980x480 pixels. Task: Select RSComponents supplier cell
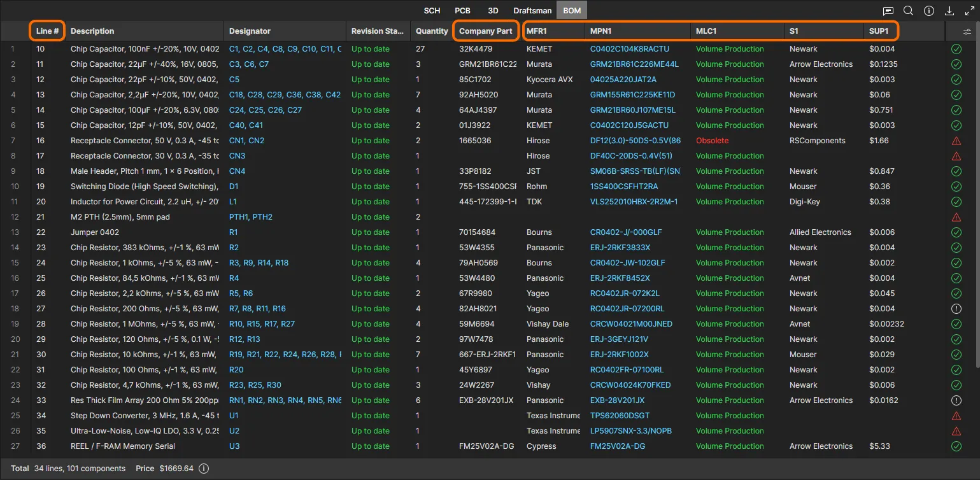[x=818, y=141]
